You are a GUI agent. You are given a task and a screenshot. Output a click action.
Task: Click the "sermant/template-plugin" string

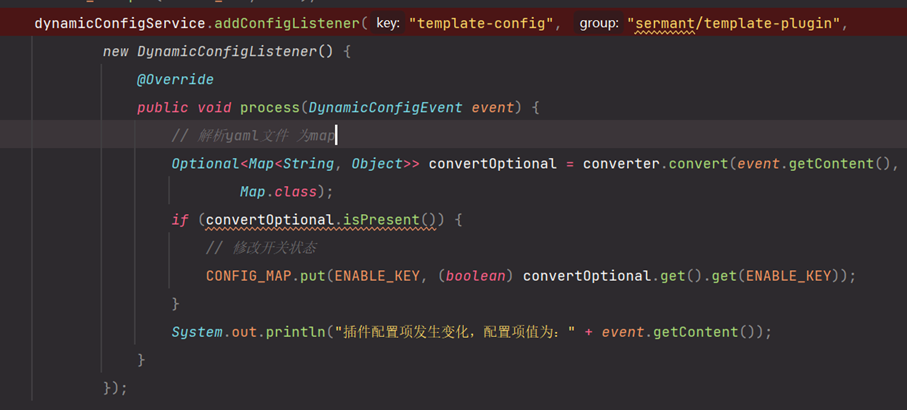coord(733,22)
